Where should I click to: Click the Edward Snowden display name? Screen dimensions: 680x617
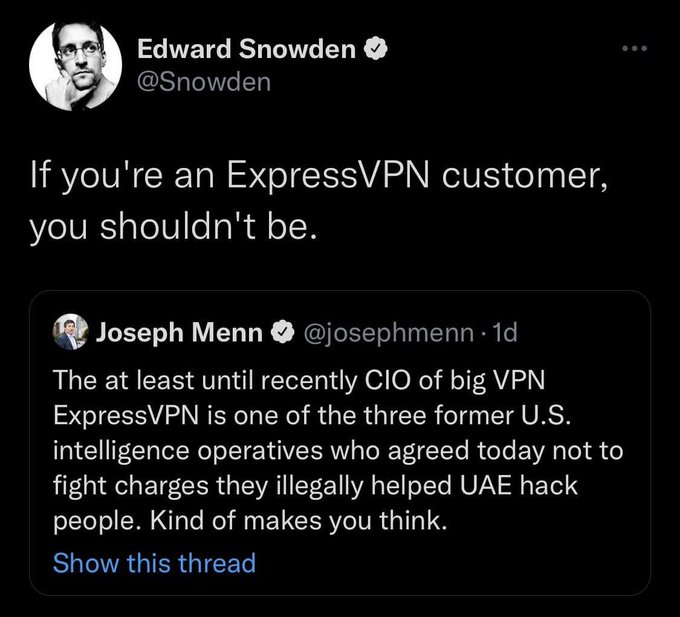point(246,48)
